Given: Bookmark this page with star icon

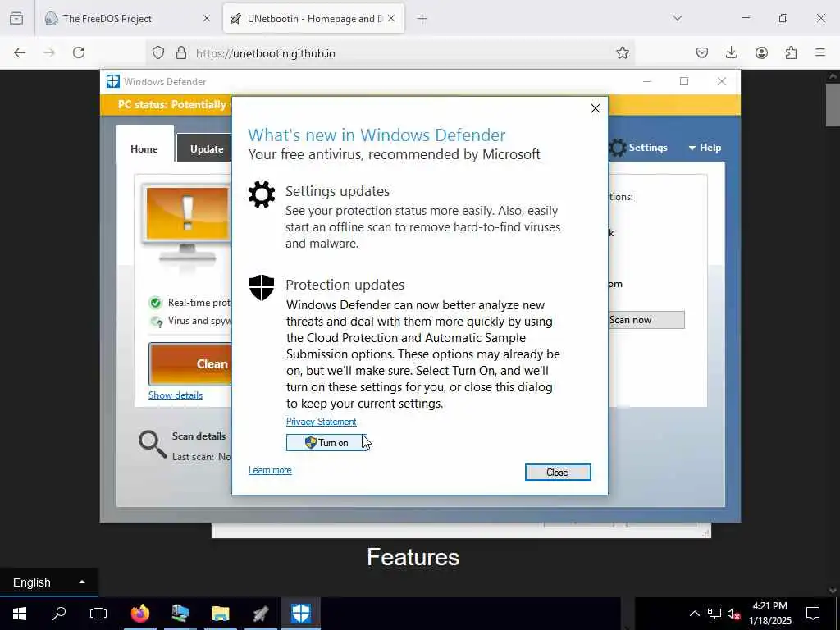Looking at the screenshot, I should coord(623,52).
